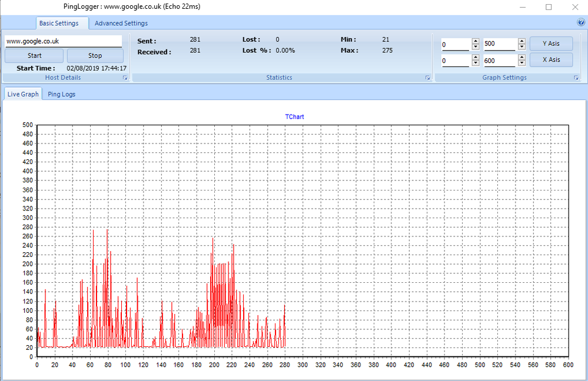Image resolution: width=588 pixels, height=381 pixels.
Task: Increase the Y axis minimum value
Action: pos(476,41)
